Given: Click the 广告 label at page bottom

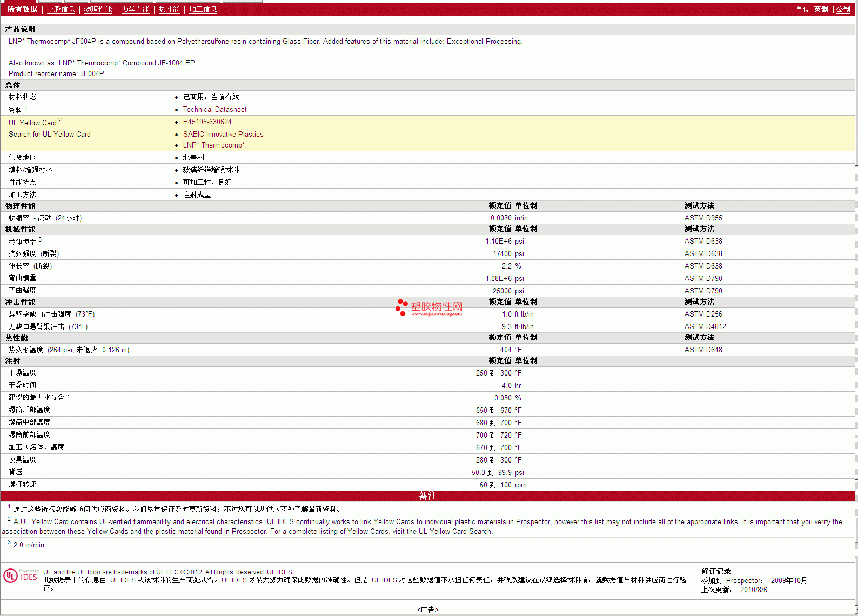Looking at the screenshot, I should (427, 610).
